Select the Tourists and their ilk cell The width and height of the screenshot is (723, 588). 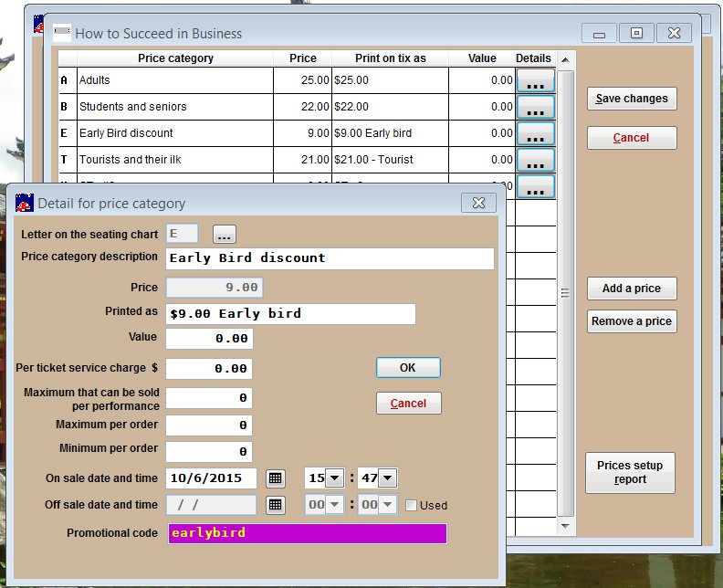coord(175,160)
